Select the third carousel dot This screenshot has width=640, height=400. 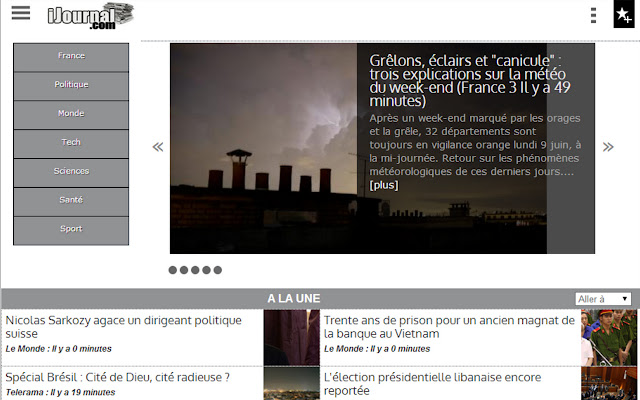click(195, 270)
